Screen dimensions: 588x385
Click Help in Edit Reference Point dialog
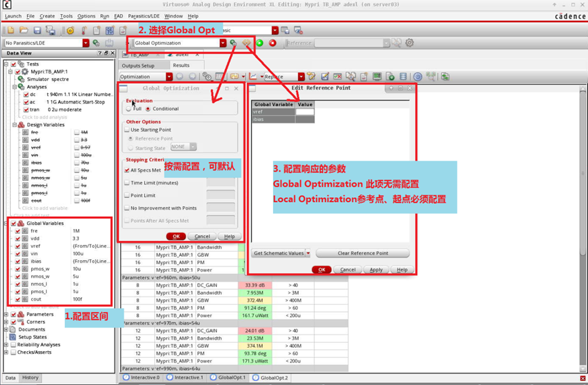[x=402, y=270]
